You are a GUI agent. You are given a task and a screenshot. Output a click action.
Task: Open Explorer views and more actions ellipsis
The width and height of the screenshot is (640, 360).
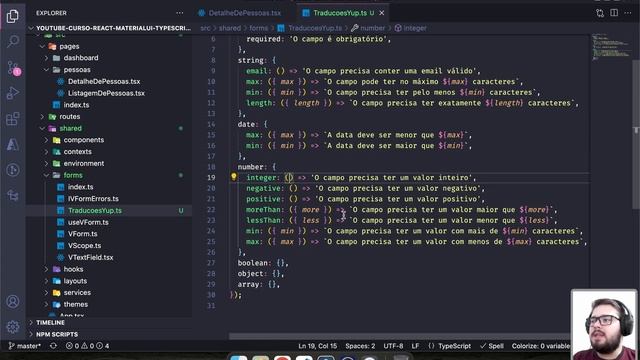[180, 13]
